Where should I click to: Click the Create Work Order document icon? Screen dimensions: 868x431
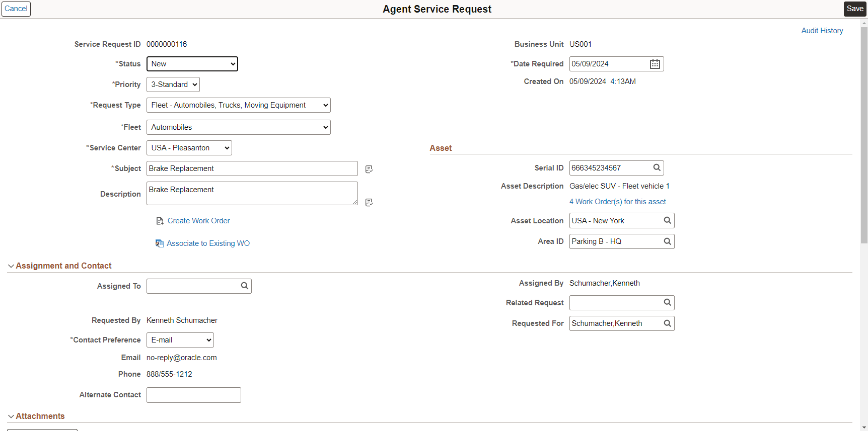[160, 221]
